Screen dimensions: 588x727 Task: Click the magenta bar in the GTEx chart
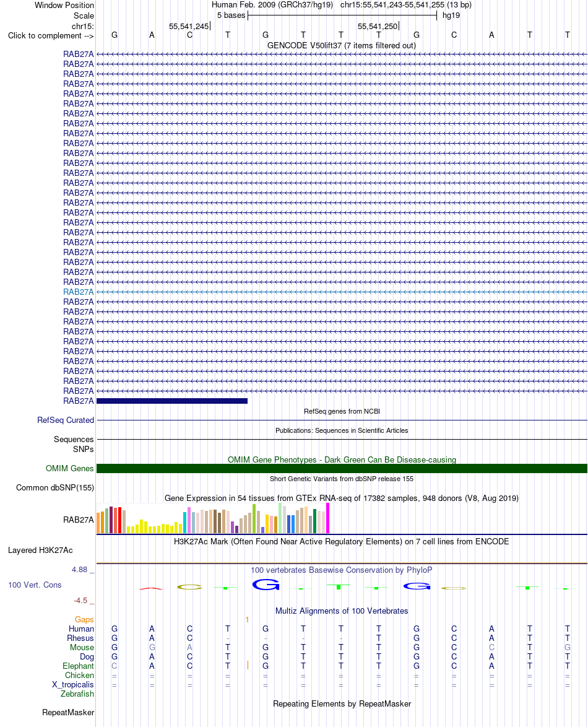tap(327, 518)
